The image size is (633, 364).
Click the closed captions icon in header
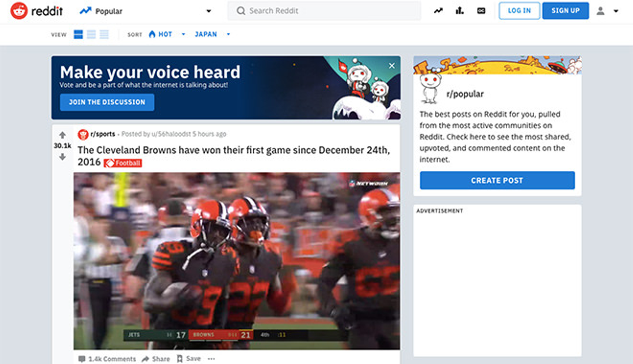point(481,11)
